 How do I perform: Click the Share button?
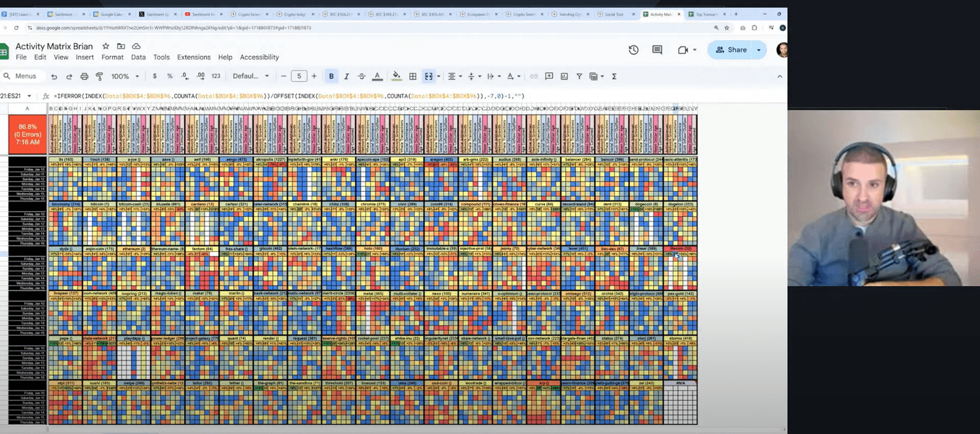[731, 50]
